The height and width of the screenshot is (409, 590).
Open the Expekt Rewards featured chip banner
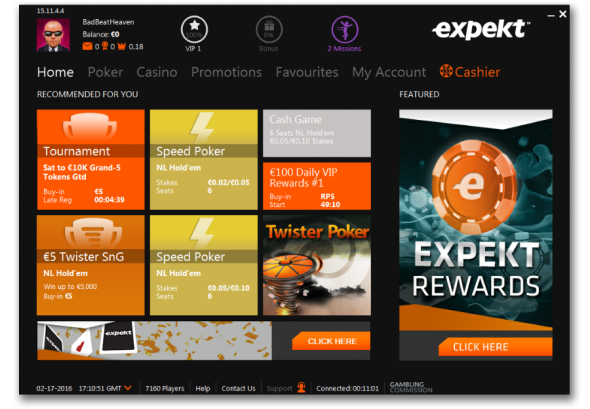[476, 220]
